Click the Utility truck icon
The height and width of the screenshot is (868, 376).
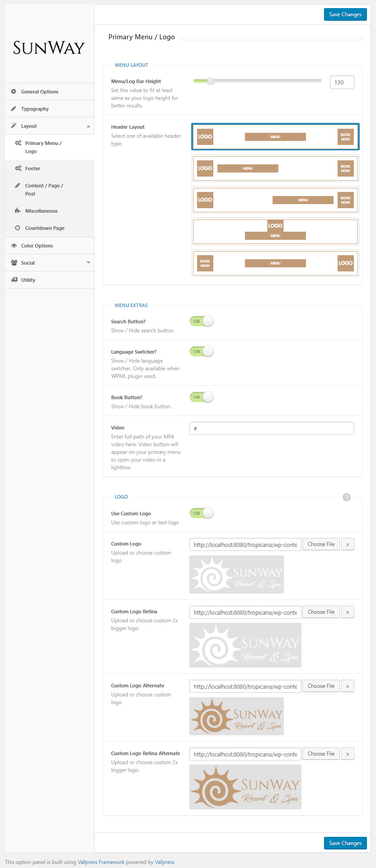click(14, 280)
